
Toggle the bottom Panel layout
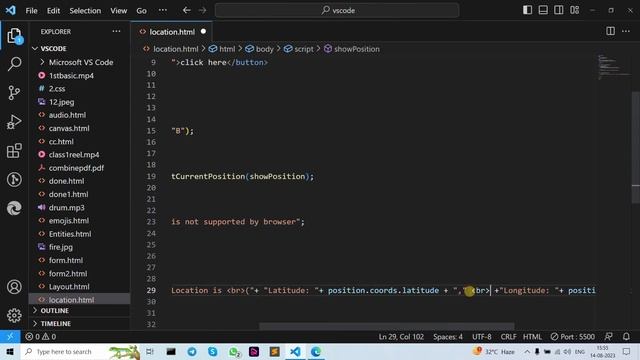click(x=543, y=10)
